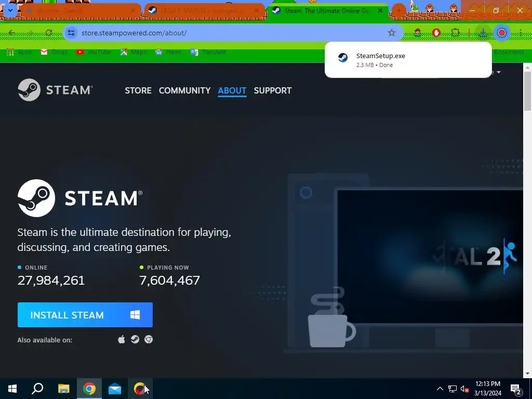Open the red circle profile button
Viewport: 532px width, 399px height.
tap(502, 33)
